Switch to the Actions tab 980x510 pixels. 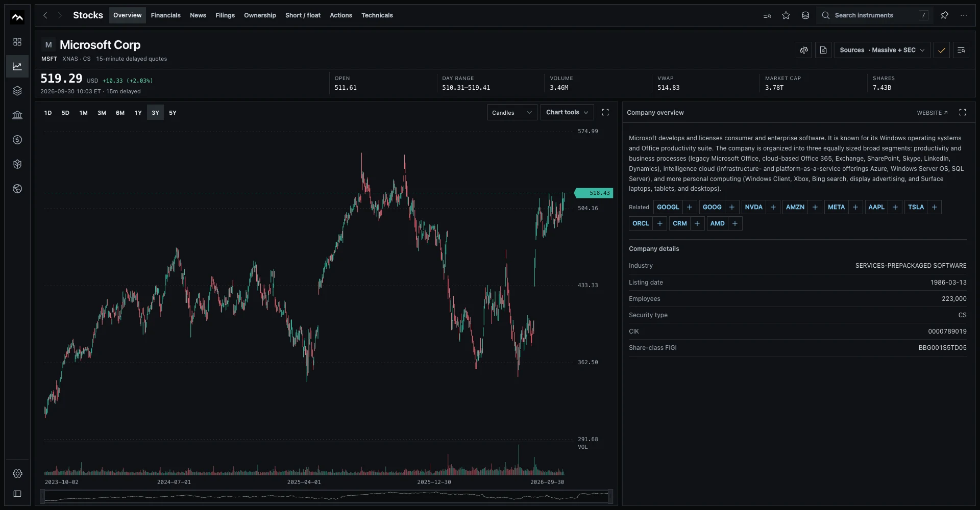coord(341,15)
